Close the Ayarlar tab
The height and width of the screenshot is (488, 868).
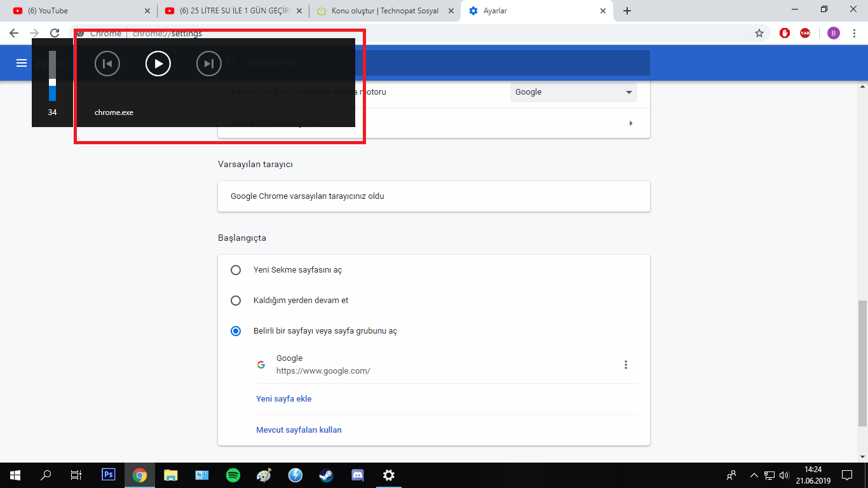coord(603,11)
